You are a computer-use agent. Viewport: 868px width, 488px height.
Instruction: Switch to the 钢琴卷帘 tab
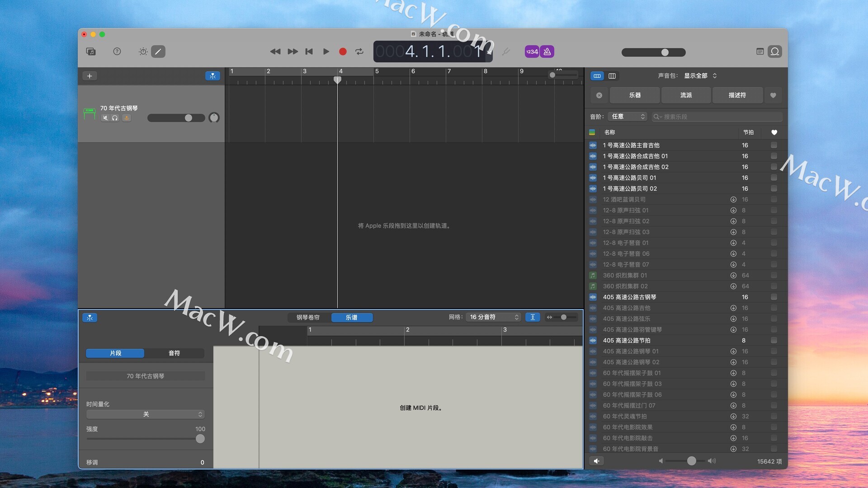click(x=308, y=318)
